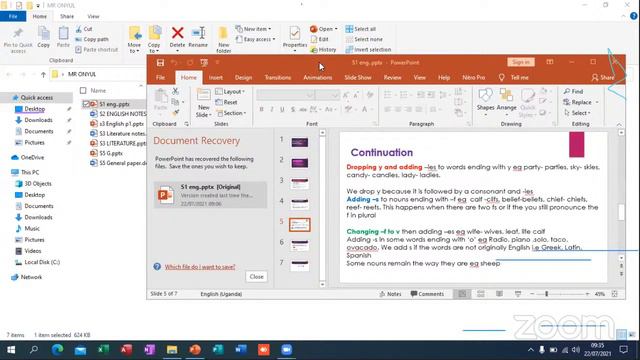Select S5 G.pptx file in Explorer

(x=106, y=153)
